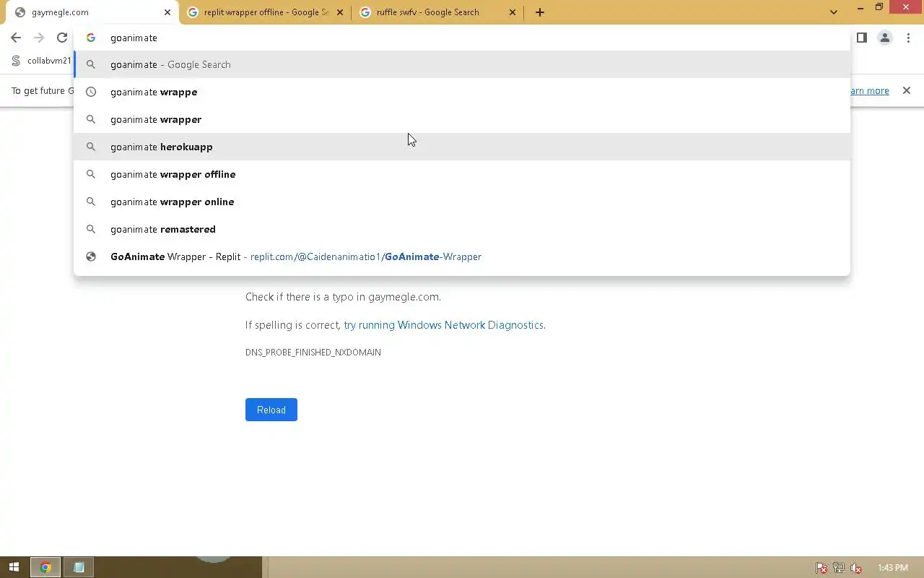Screen dimensions: 924x578
Task: Open the profile avatar menu
Action: [884, 38]
